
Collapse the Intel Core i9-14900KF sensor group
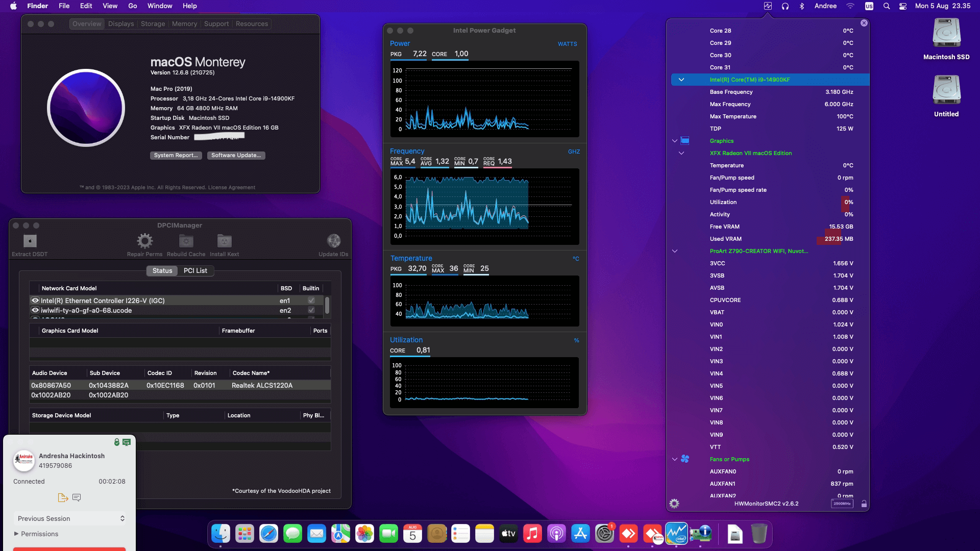pyautogui.click(x=681, y=80)
